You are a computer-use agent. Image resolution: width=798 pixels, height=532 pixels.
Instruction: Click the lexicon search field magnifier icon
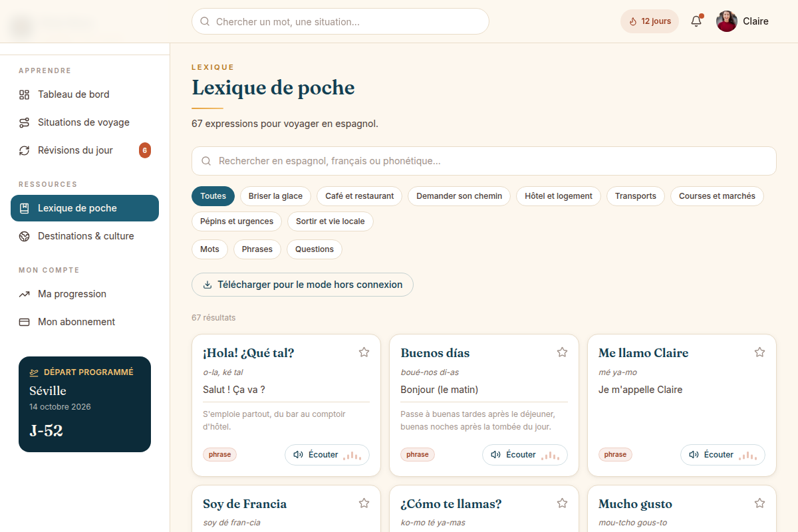pos(206,161)
